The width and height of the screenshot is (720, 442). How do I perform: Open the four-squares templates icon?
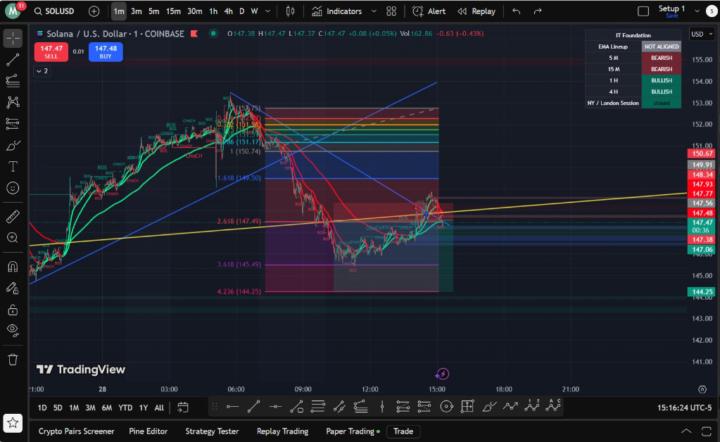pos(391,11)
